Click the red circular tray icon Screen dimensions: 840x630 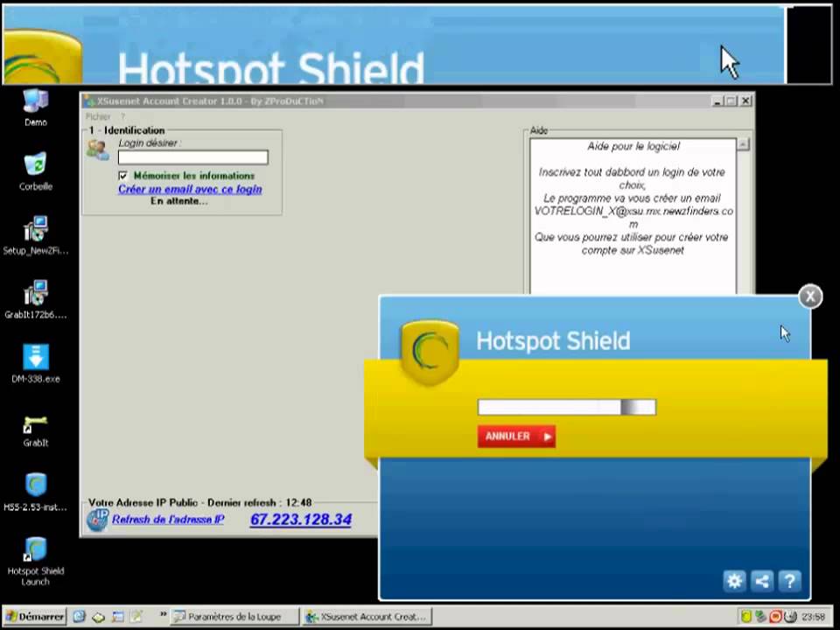pyautogui.click(x=775, y=617)
